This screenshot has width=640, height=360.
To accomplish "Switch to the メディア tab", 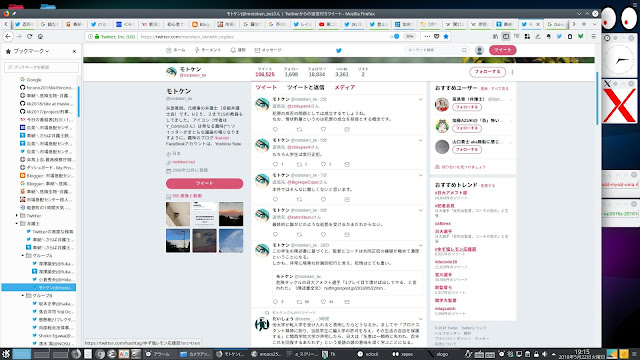I will tap(344, 87).
